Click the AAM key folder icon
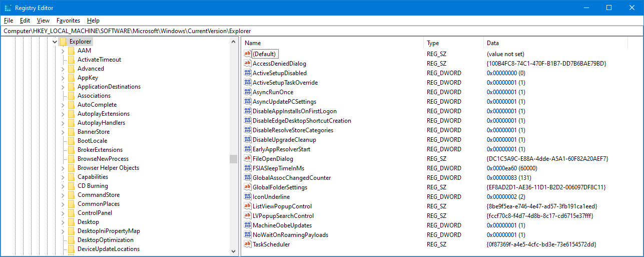Screen dimensions: 644x257 point(71,51)
